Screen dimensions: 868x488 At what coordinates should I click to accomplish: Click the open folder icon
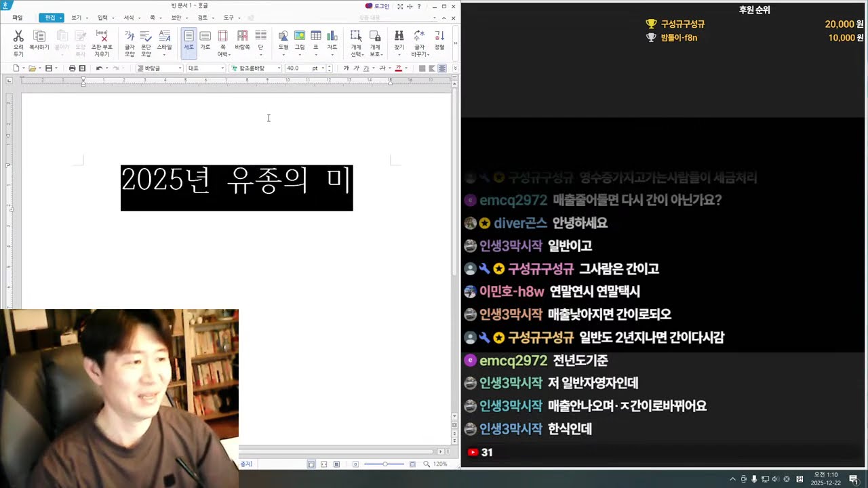[x=32, y=68]
